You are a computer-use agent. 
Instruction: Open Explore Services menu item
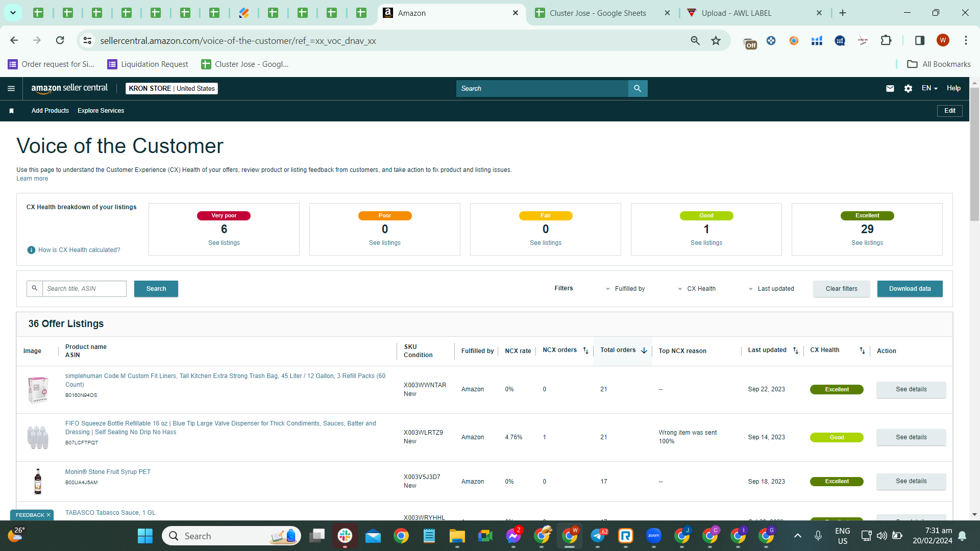click(x=101, y=111)
